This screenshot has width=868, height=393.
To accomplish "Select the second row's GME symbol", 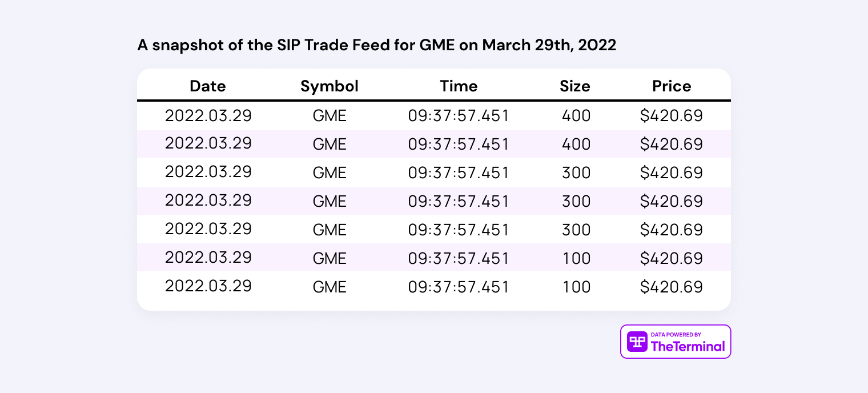I will [x=329, y=145].
